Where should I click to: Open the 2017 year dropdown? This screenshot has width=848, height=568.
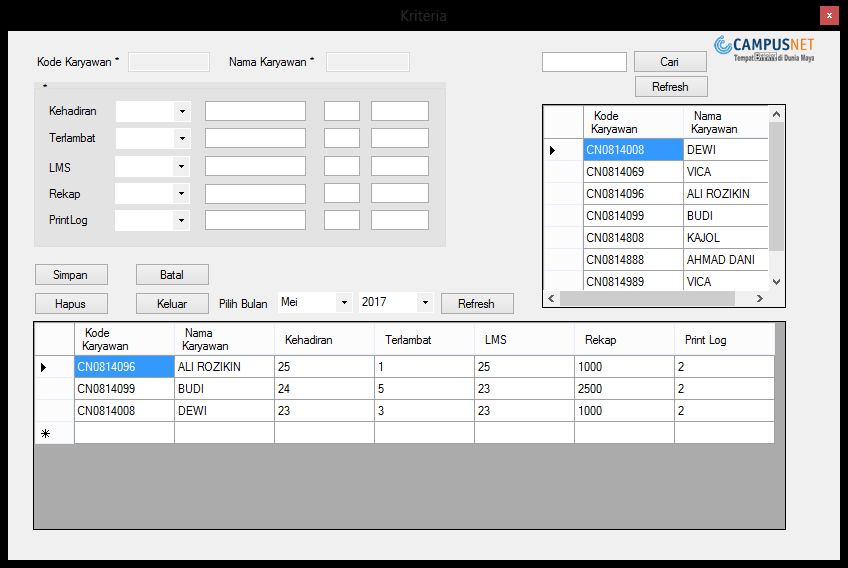(x=424, y=302)
